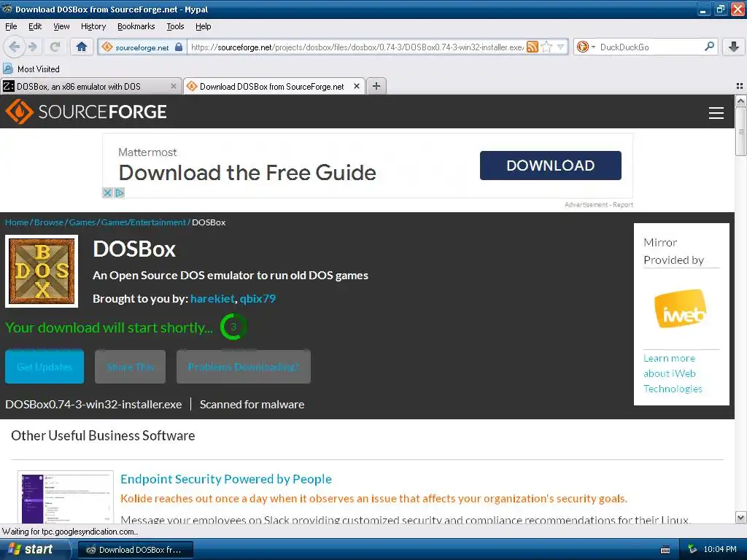Viewport: 747px width, 560px height.
Task: Open the address bar history dropdown arrow
Action: pos(561,47)
